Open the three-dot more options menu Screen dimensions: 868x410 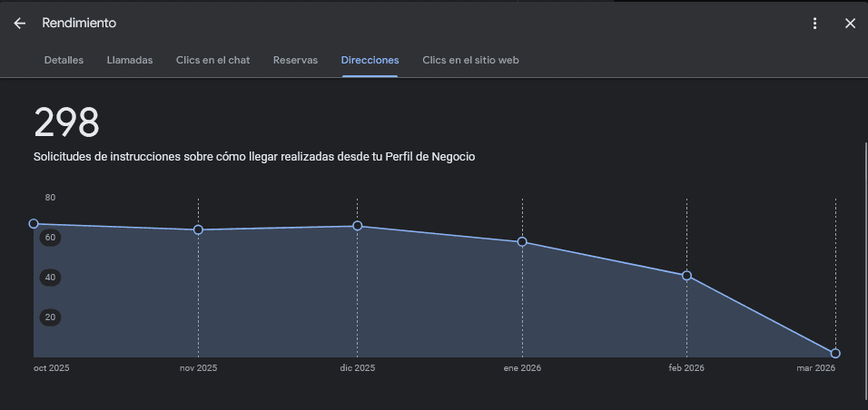pos(814,24)
